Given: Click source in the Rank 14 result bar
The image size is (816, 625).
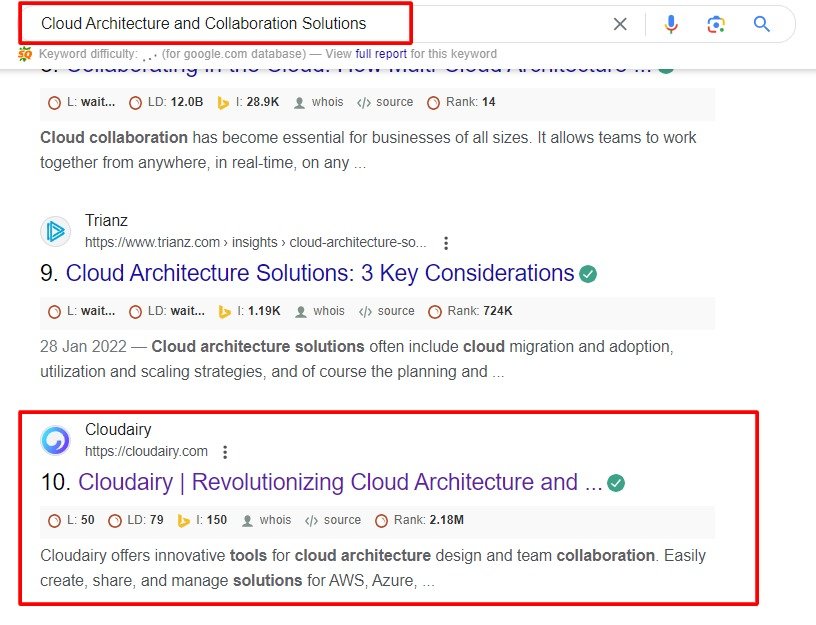Looking at the screenshot, I should click(x=394, y=102).
